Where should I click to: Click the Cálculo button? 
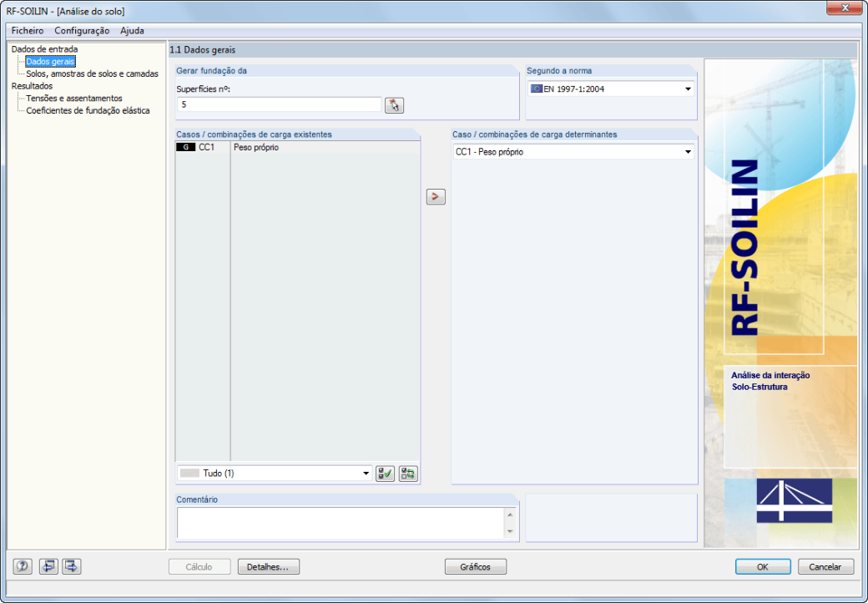coord(199,566)
